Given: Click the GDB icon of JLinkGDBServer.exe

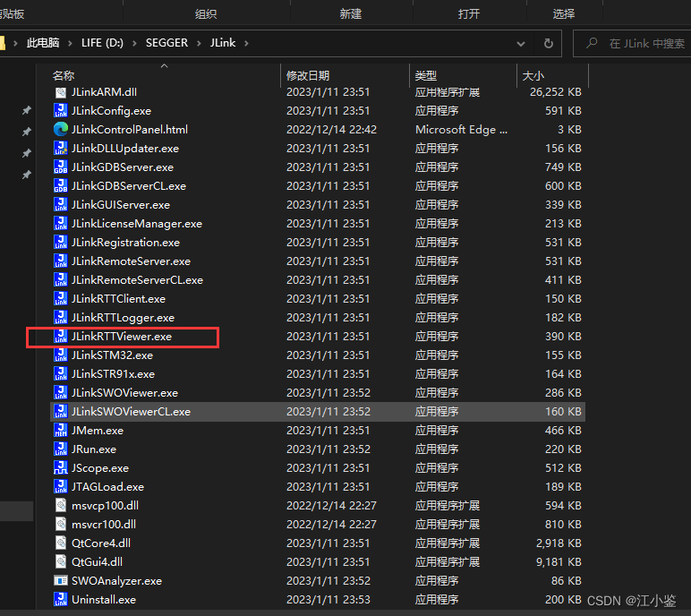Looking at the screenshot, I should click(x=60, y=167).
